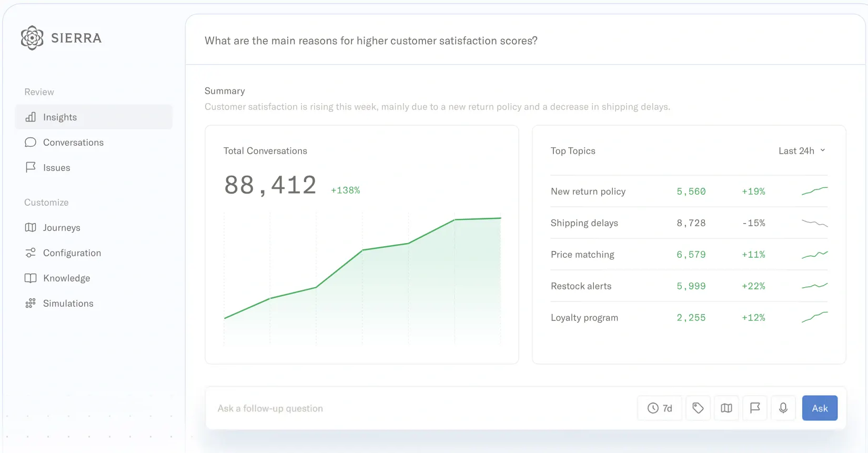Click the Journeys map icon in sidebar
The width and height of the screenshot is (868, 453).
click(x=31, y=227)
